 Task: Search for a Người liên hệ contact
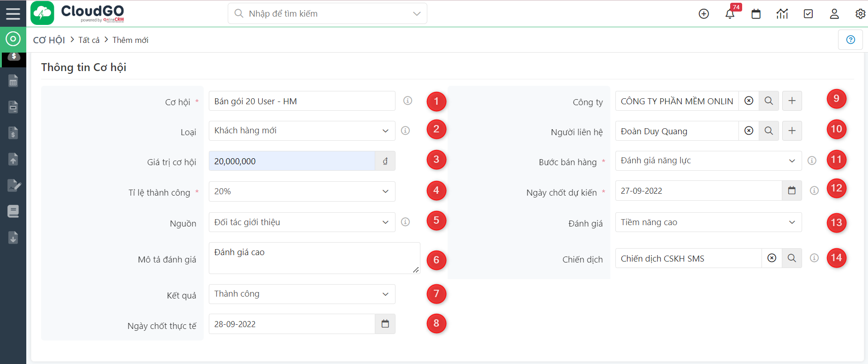coord(769,131)
